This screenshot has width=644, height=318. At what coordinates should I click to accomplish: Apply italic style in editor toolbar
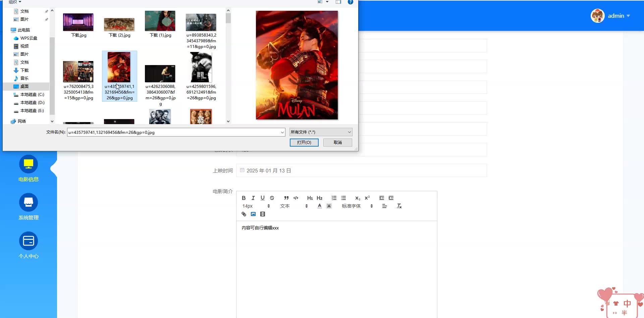[x=253, y=198]
